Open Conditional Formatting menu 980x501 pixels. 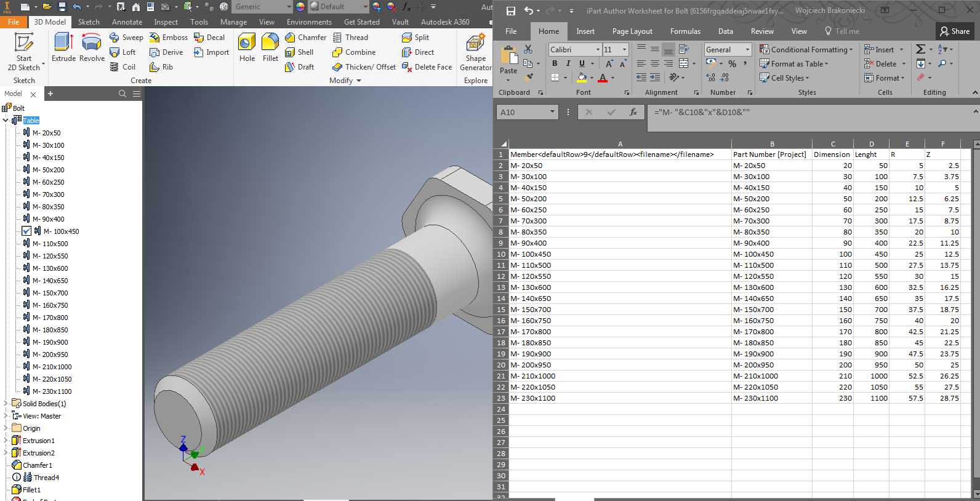pyautogui.click(x=806, y=50)
